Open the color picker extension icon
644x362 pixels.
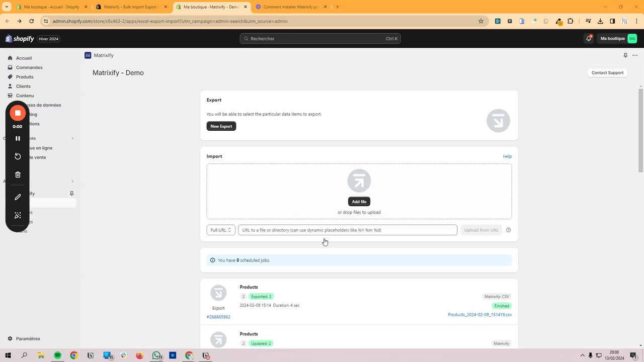[x=558, y=21]
